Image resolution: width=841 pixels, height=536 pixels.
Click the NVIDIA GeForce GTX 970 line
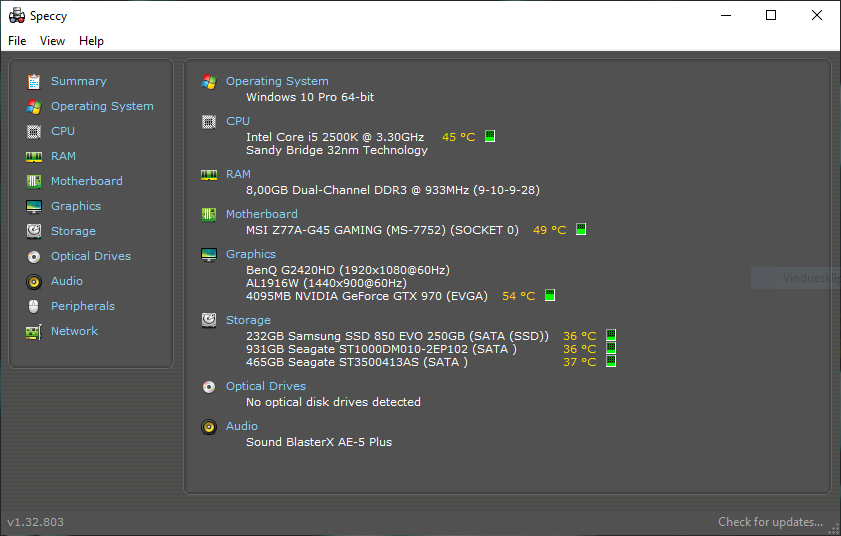(x=367, y=296)
